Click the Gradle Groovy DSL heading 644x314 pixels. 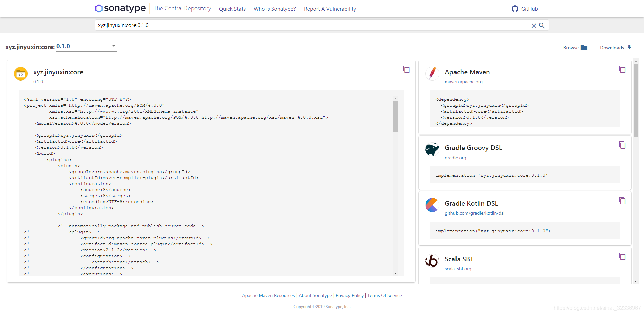point(473,148)
